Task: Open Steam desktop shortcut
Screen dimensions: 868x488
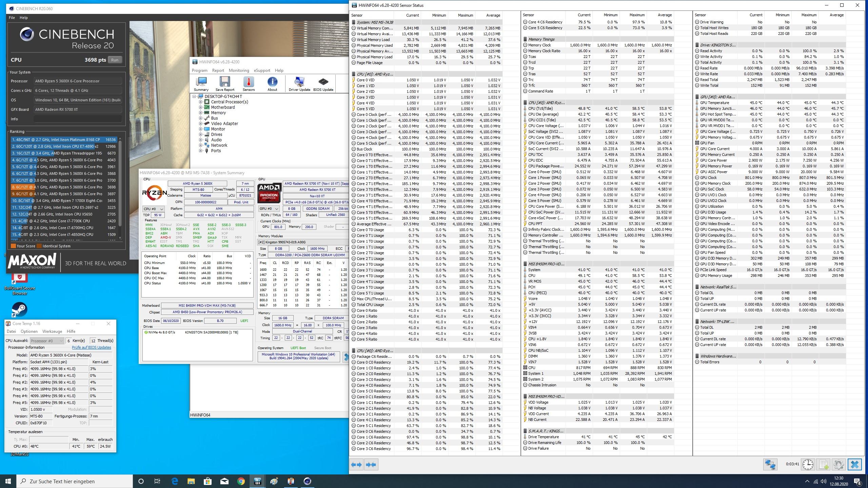Action: point(20,310)
